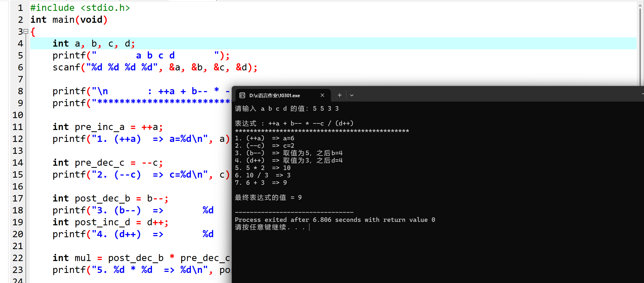
Task: Close the 10301.exe terminal tab
Action: click(x=322, y=95)
